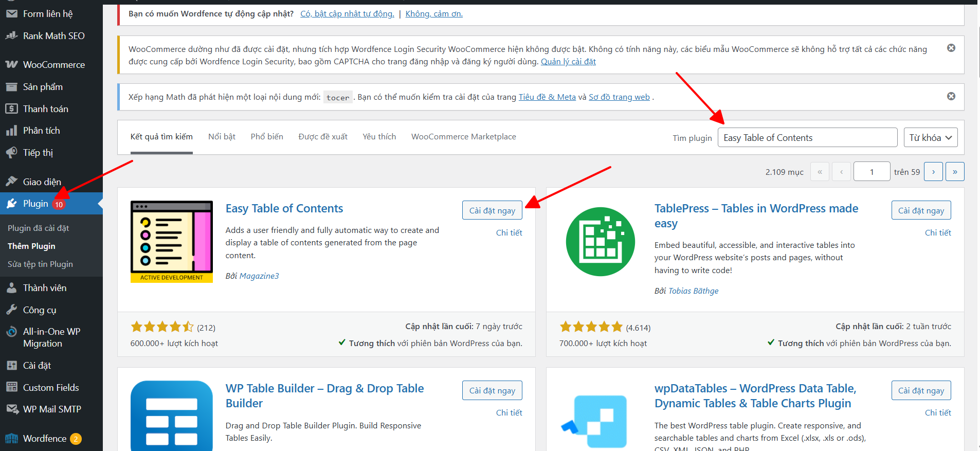The height and width of the screenshot is (451, 980).
Task: Click Có, bật cập nhật tự động link
Action: [347, 14]
